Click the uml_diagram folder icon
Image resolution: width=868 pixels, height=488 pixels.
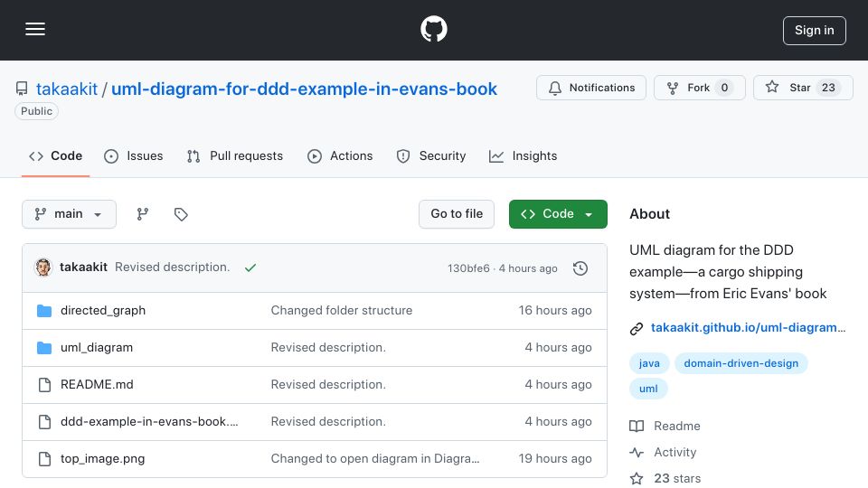click(x=44, y=348)
